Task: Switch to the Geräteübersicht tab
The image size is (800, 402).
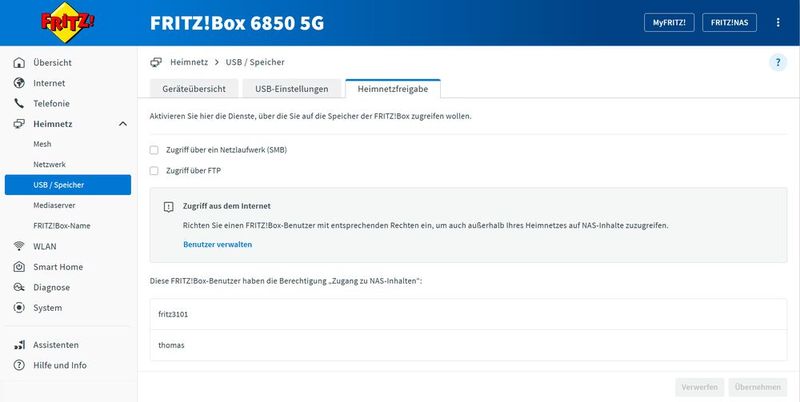Action: click(194, 89)
